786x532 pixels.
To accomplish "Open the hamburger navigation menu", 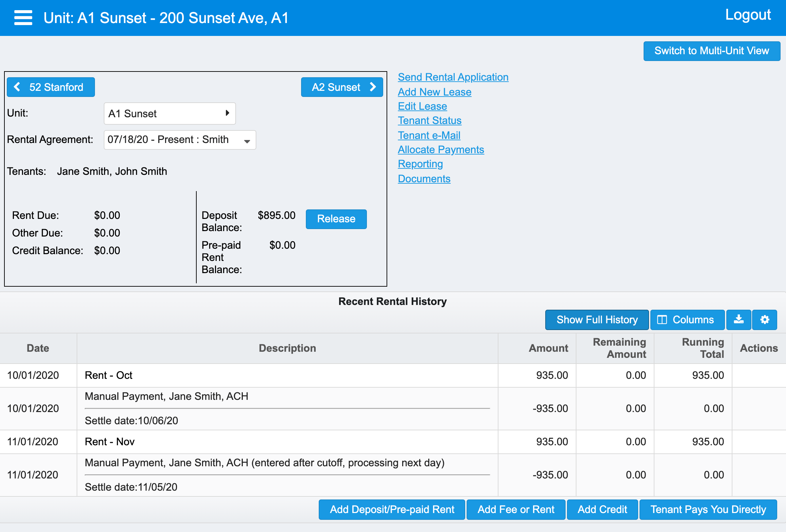I will tap(23, 18).
